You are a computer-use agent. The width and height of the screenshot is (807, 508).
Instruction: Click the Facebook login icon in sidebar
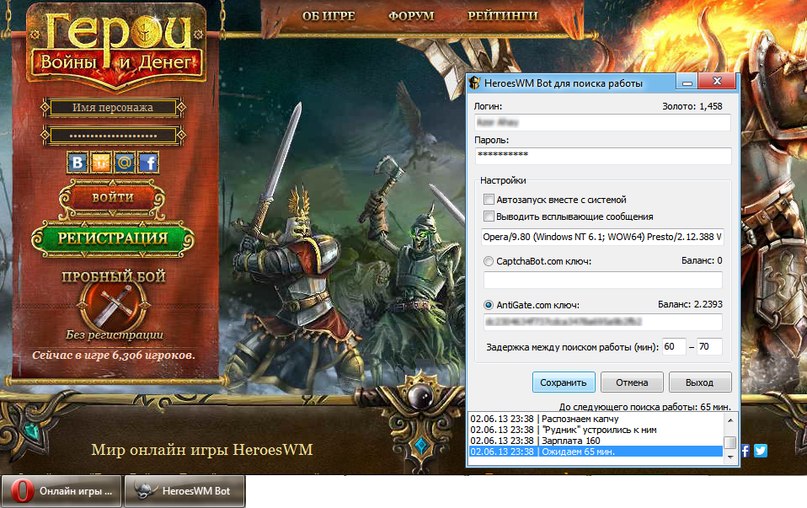149,163
